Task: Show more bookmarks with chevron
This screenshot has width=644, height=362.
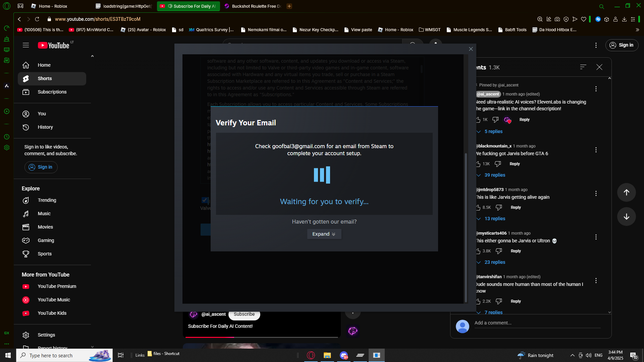Action: tap(637, 30)
